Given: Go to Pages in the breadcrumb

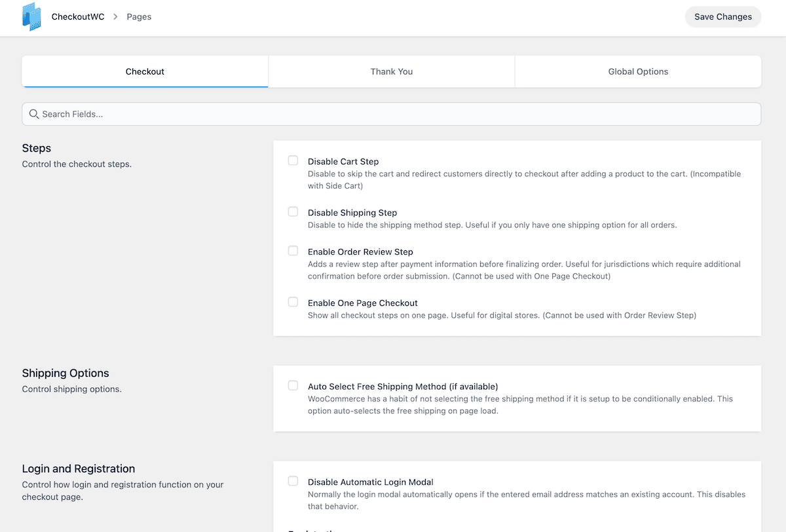Looking at the screenshot, I should pos(139,17).
